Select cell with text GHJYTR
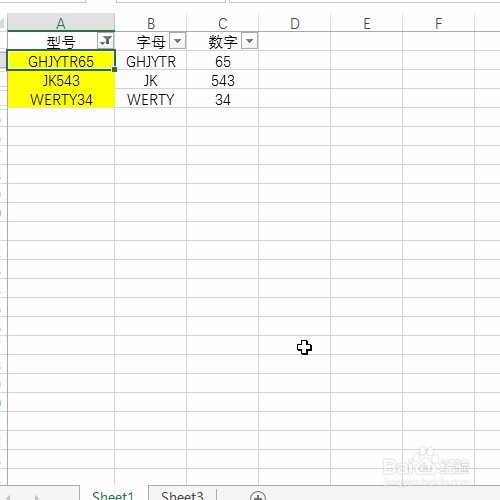The image size is (500, 500). pyautogui.click(x=151, y=60)
